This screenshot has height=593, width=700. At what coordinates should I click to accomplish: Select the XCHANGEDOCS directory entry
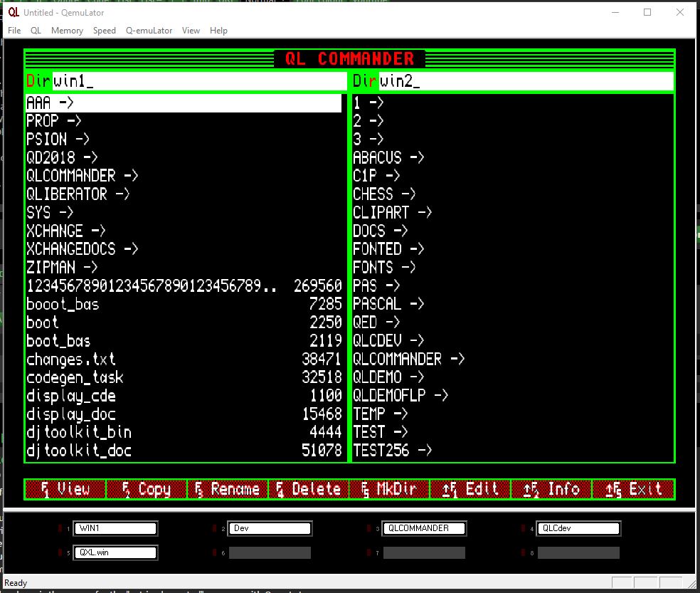point(184,249)
